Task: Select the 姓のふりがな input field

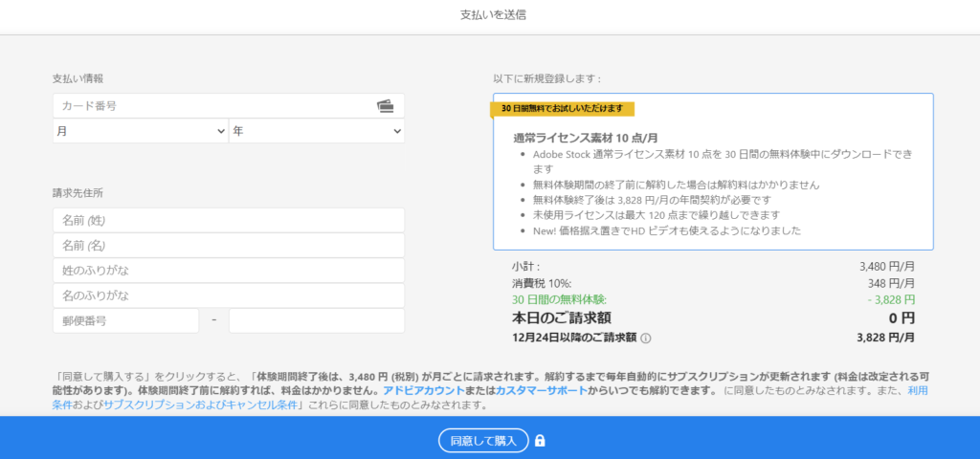Action: [228, 271]
